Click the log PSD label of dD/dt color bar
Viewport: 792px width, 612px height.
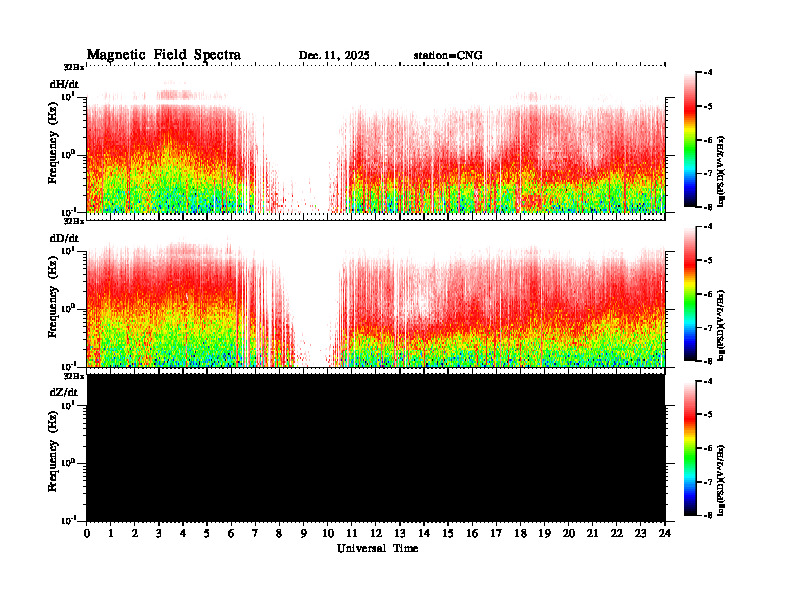coord(722,325)
